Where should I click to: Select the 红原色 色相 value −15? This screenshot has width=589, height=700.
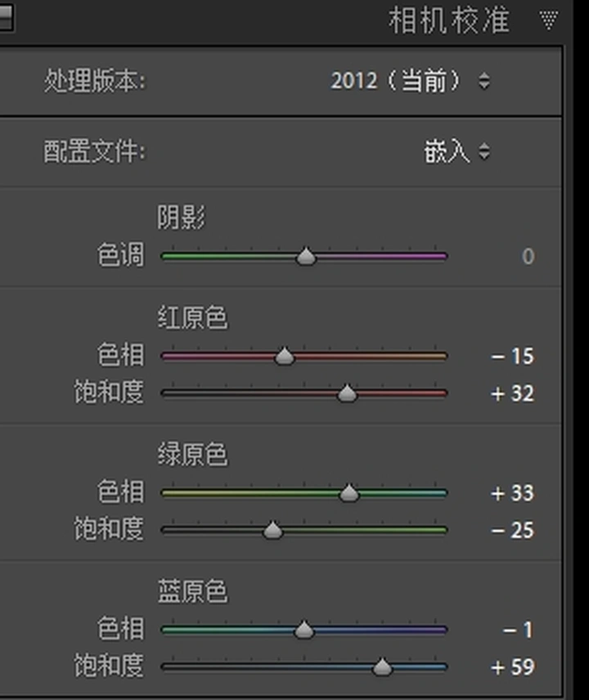(512, 357)
